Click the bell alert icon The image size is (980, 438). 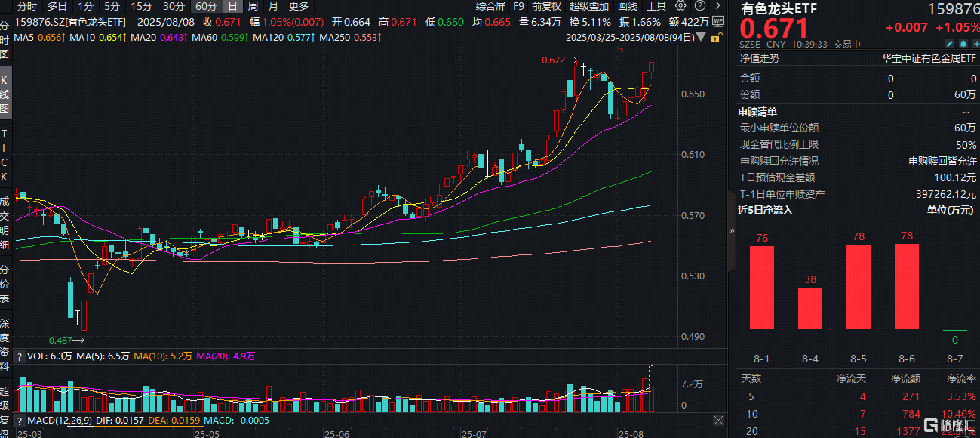963,44
